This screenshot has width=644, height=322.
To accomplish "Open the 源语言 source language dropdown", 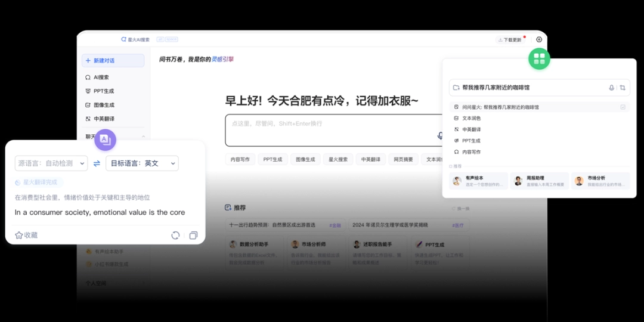I will (51, 163).
